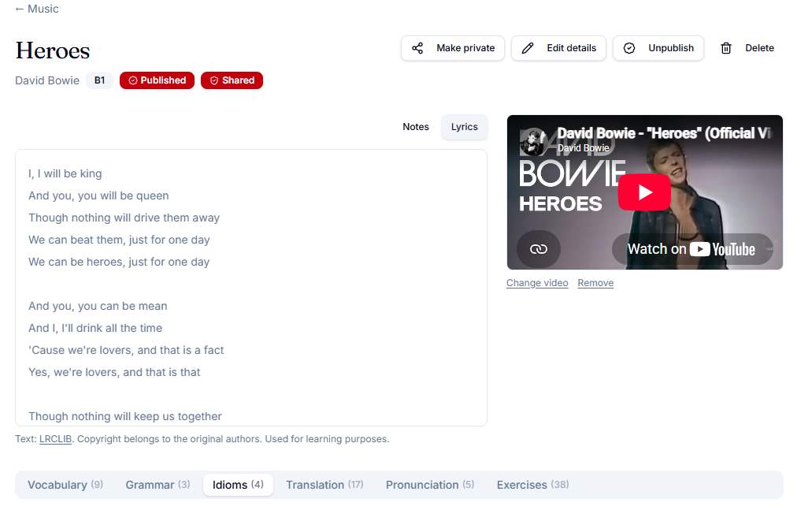This screenshot has width=812, height=510.
Task: Delete the Heroes song
Action: coord(747,48)
